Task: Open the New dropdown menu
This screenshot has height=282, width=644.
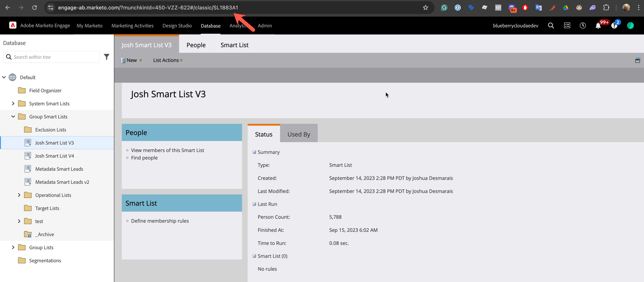Action: coord(131,60)
